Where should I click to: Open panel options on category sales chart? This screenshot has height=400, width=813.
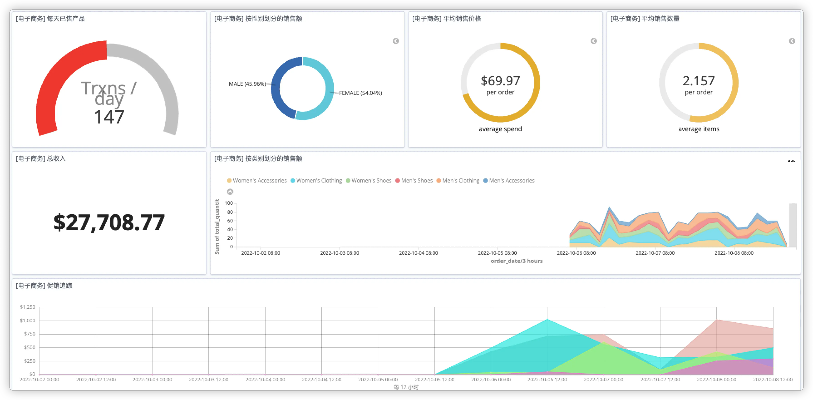pyautogui.click(x=791, y=160)
